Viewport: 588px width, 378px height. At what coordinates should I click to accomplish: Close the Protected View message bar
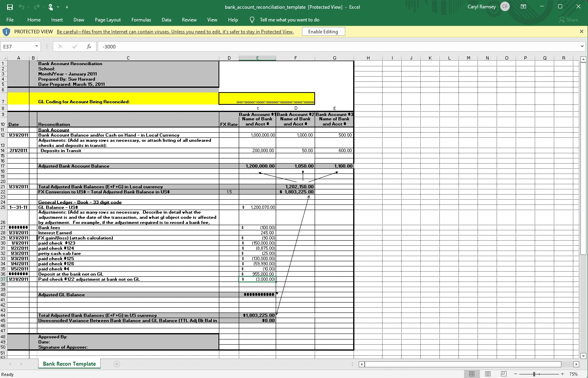click(582, 31)
